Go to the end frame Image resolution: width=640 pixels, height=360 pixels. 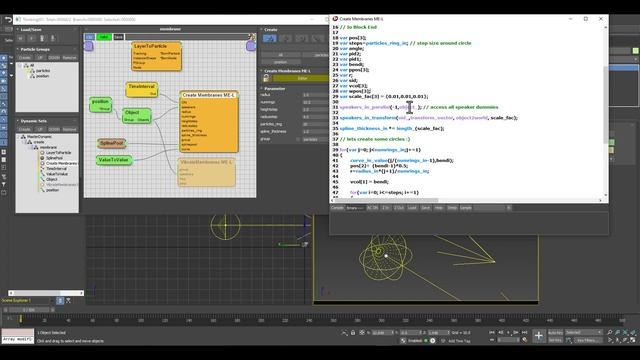pyautogui.click(x=524, y=332)
